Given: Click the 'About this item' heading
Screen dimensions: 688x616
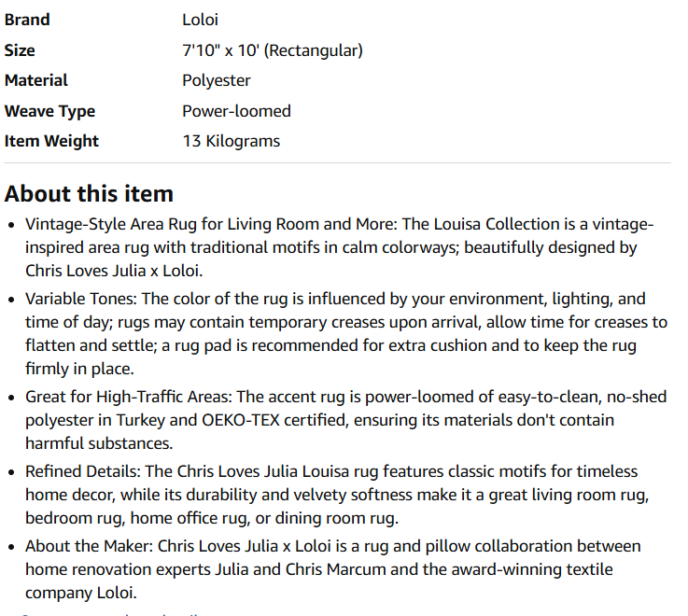Looking at the screenshot, I should (89, 194).
